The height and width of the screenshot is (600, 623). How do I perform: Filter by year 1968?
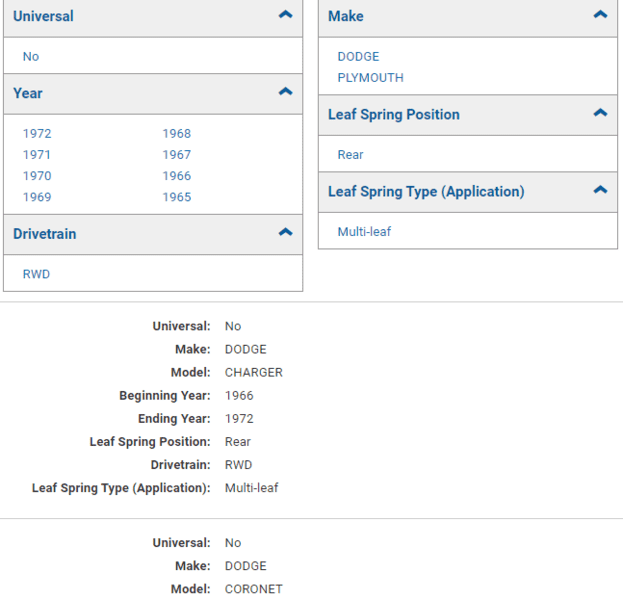(x=177, y=134)
